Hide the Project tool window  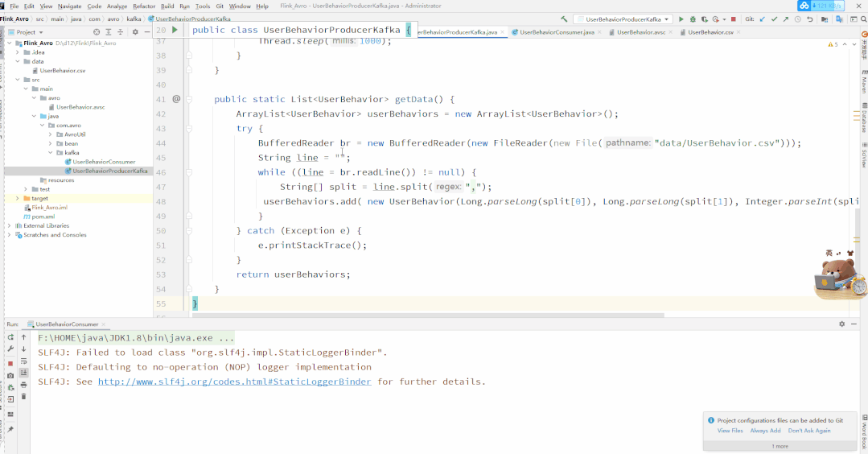146,32
